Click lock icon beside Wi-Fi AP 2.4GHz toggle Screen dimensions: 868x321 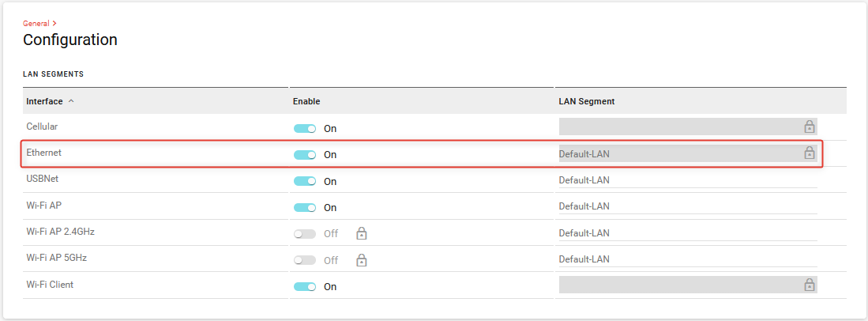[361, 233]
